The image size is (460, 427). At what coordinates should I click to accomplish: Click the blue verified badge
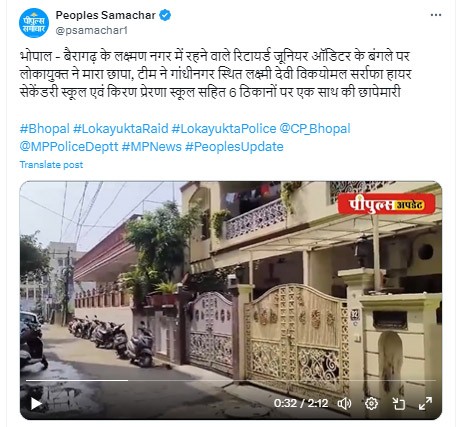pyautogui.click(x=165, y=15)
